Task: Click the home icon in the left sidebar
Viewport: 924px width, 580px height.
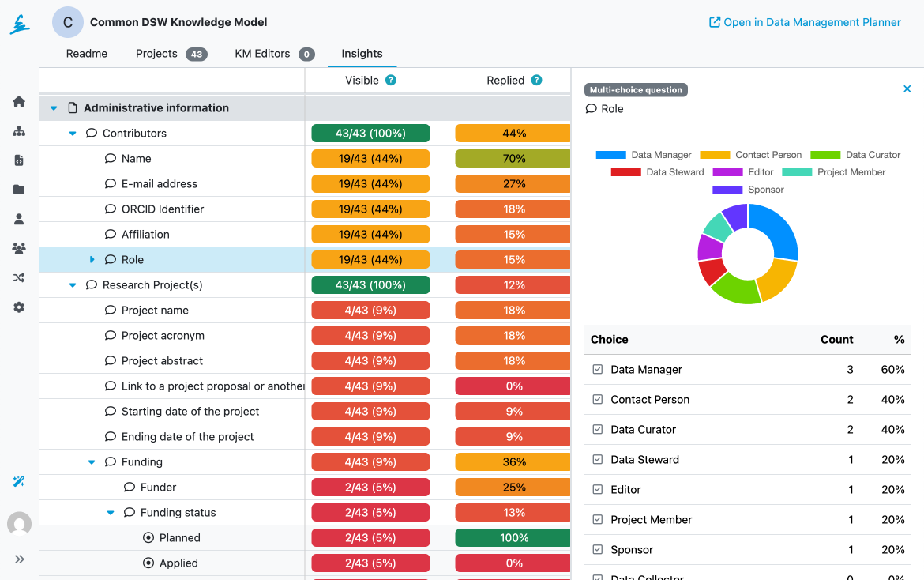Action: click(19, 101)
